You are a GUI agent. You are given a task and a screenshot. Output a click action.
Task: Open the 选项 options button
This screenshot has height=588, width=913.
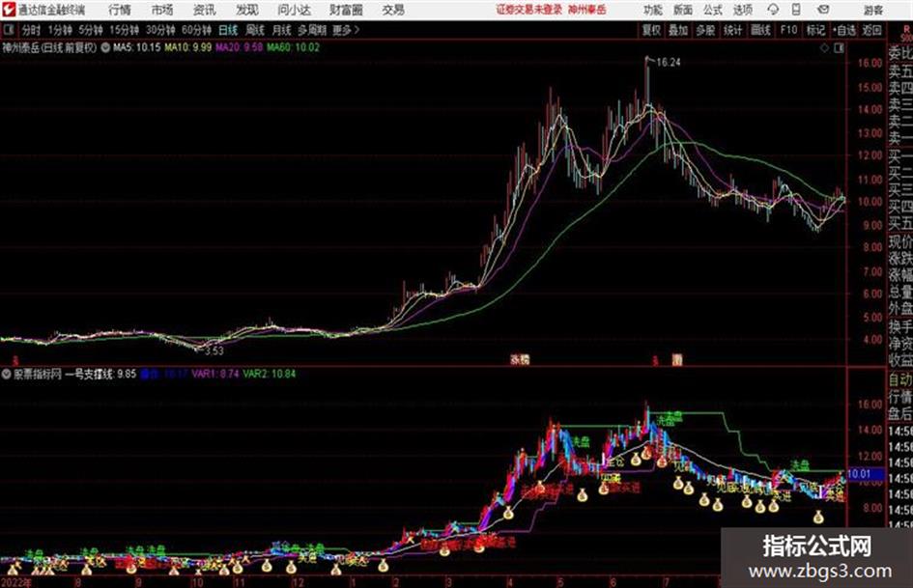point(743,10)
